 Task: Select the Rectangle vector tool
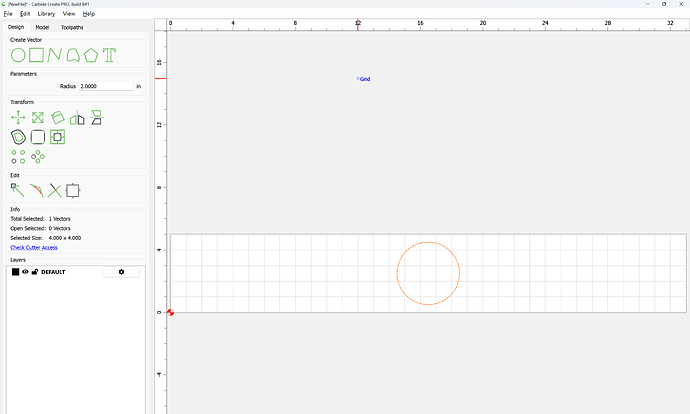[37, 55]
